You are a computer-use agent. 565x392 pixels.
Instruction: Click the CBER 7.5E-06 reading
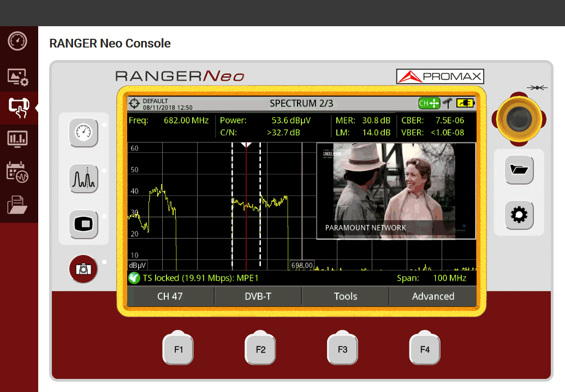pos(450,120)
